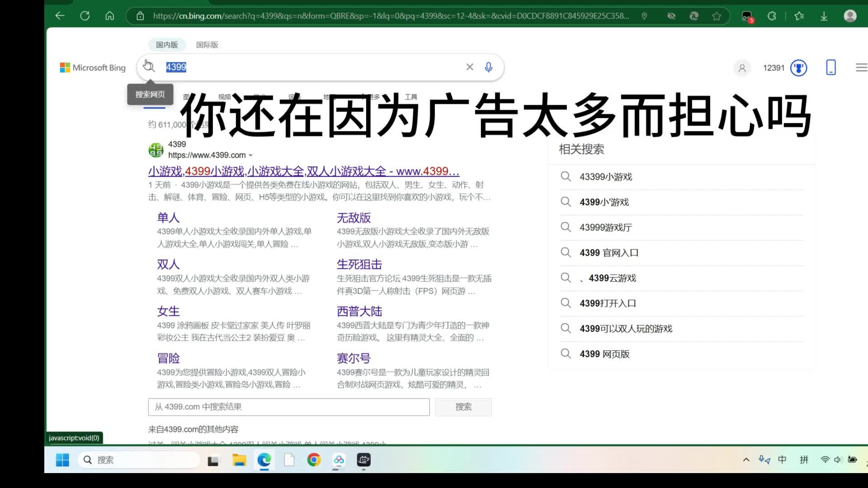Screen dimensions: 868x488
Task: Click the taskbar 搜索 box
Action: [x=139, y=460]
